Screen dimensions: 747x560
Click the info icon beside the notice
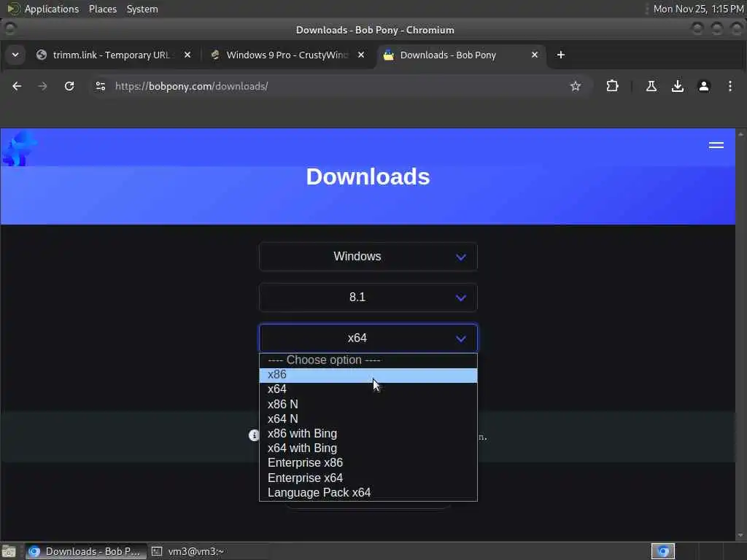[254, 435]
